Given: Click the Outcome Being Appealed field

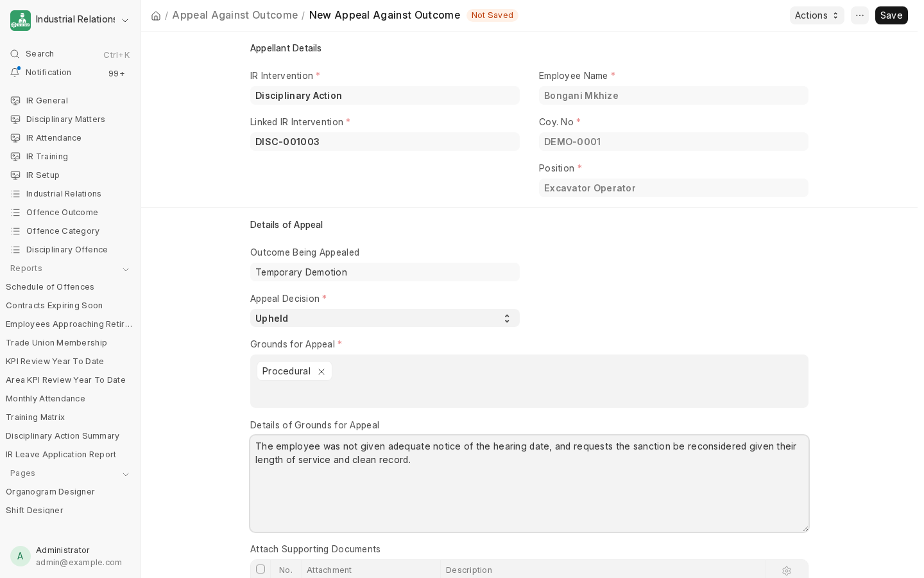Looking at the screenshot, I should click(385, 272).
